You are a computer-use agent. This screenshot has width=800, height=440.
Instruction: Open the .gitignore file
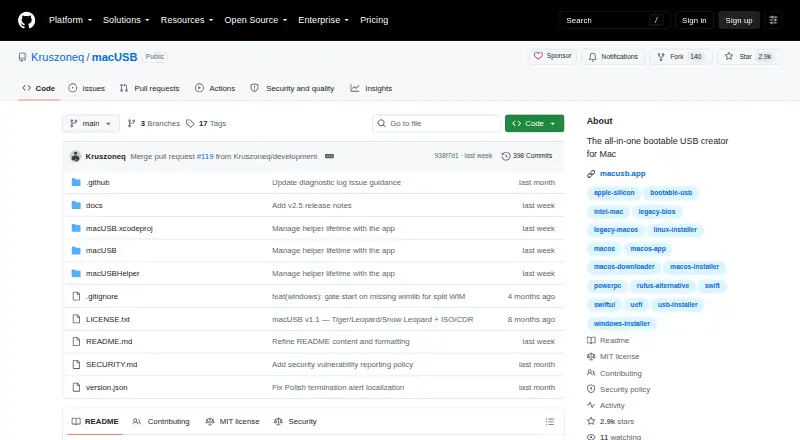coord(102,297)
